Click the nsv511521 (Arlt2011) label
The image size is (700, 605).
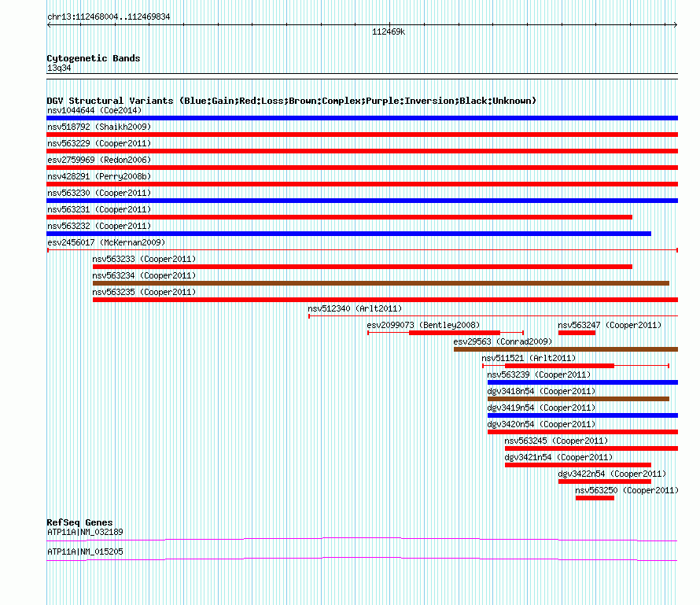(x=529, y=358)
